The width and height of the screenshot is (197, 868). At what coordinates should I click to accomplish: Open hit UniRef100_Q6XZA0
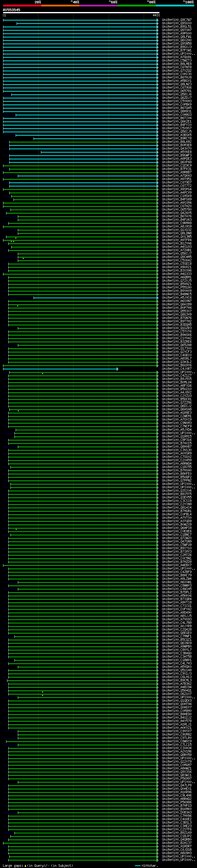point(177,40)
